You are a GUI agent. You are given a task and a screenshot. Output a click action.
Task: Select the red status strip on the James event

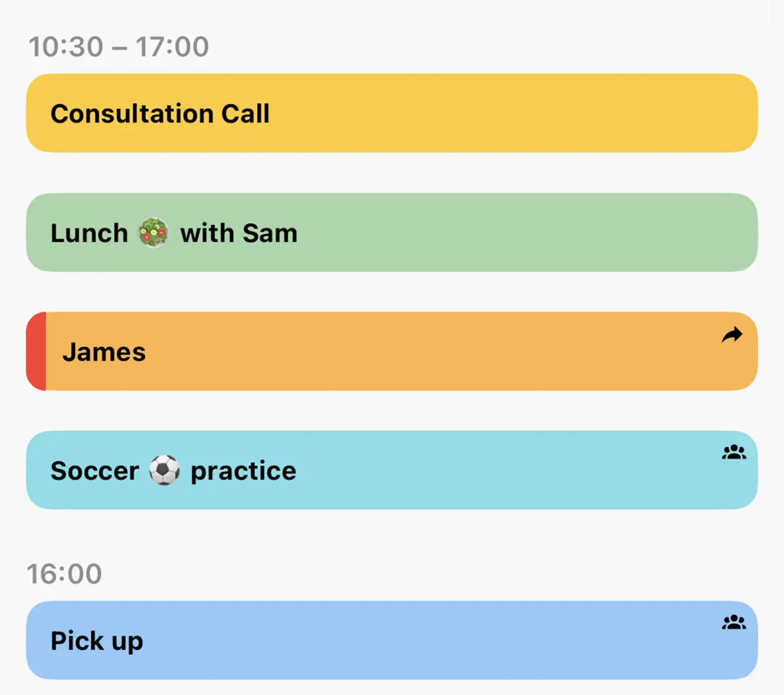[36, 351]
